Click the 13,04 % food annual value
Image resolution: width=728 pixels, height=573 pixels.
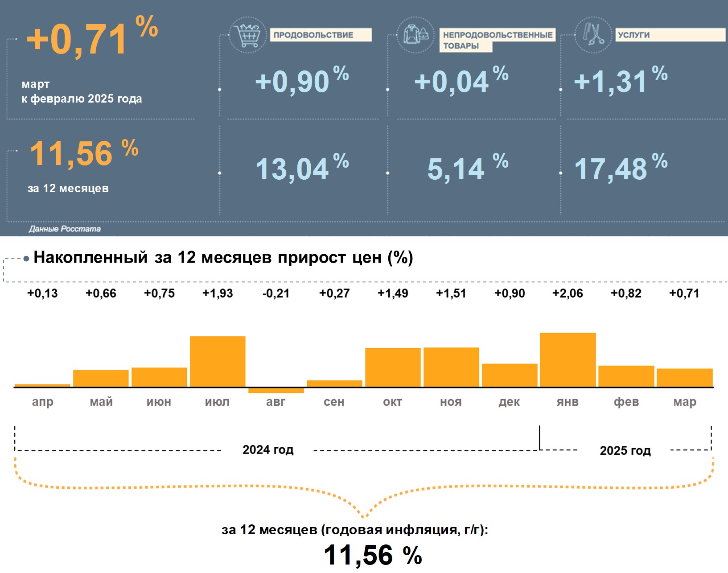(302, 168)
